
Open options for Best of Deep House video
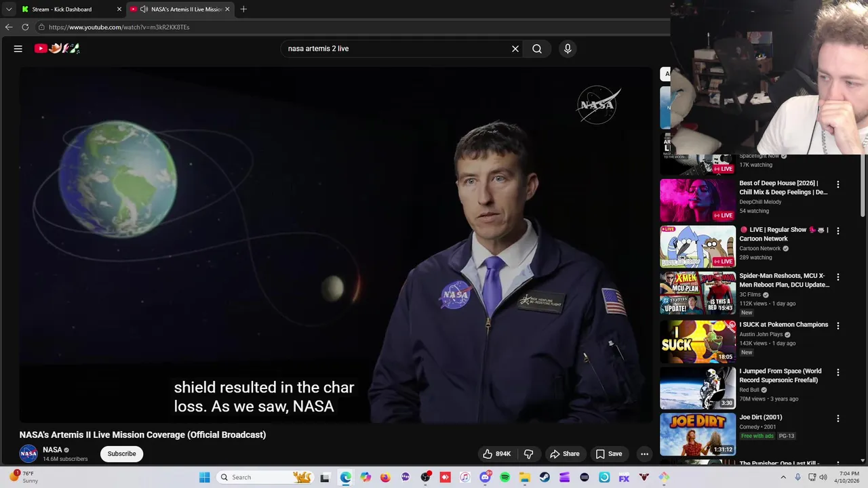click(x=837, y=184)
